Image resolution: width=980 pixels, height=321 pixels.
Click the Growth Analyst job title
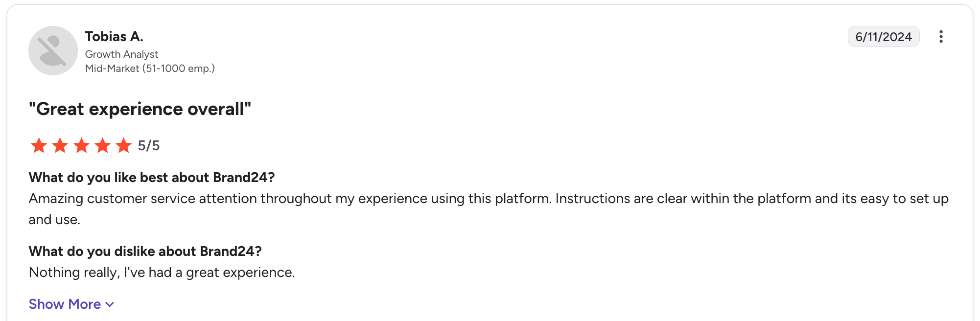[x=122, y=54]
